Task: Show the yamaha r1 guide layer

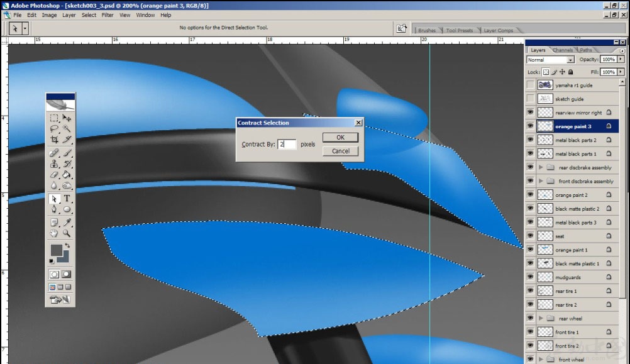Action: click(x=531, y=85)
